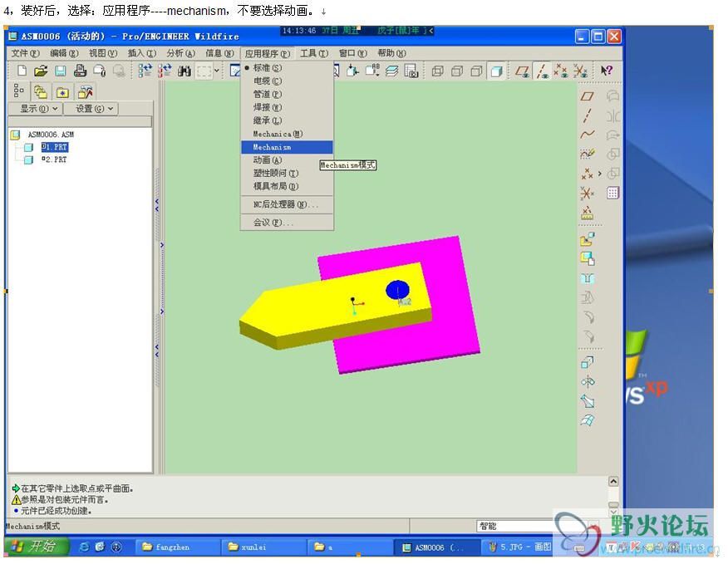Toggle datum points display on or off

(x=561, y=71)
